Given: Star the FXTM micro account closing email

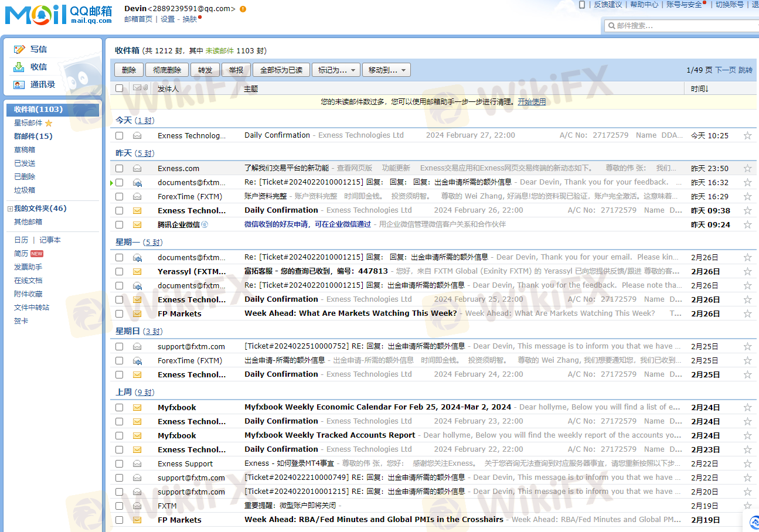Looking at the screenshot, I should pos(747,506).
